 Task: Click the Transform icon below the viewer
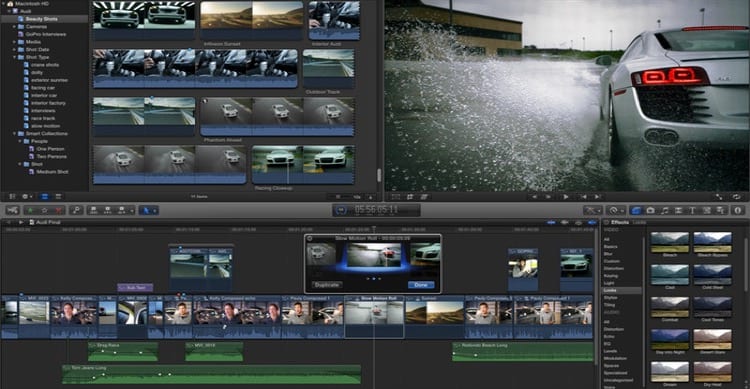coord(396,197)
